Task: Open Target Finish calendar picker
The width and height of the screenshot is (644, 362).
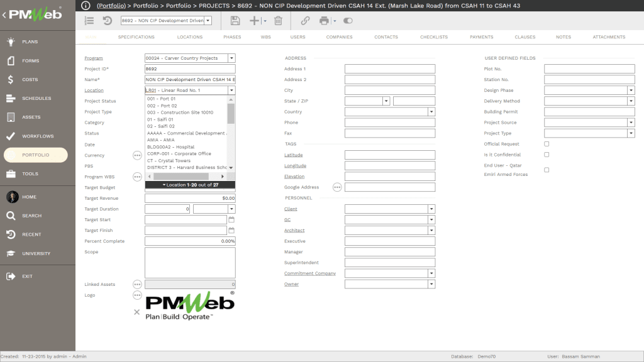Action: click(x=231, y=230)
